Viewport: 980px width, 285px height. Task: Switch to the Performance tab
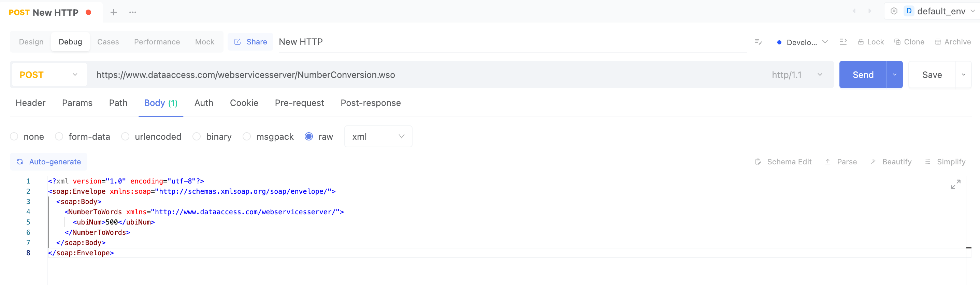tap(157, 42)
